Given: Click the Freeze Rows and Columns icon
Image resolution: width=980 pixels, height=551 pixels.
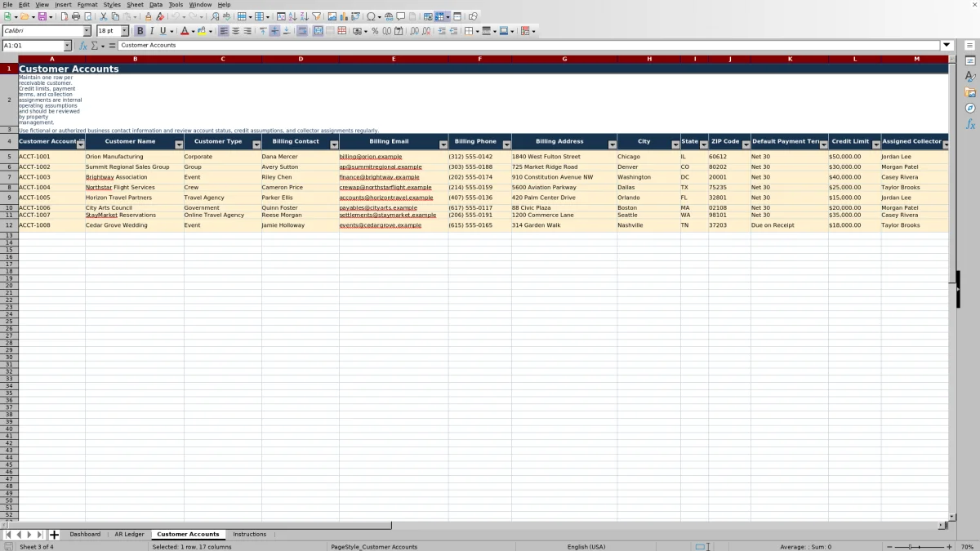Looking at the screenshot, I should [x=439, y=16].
